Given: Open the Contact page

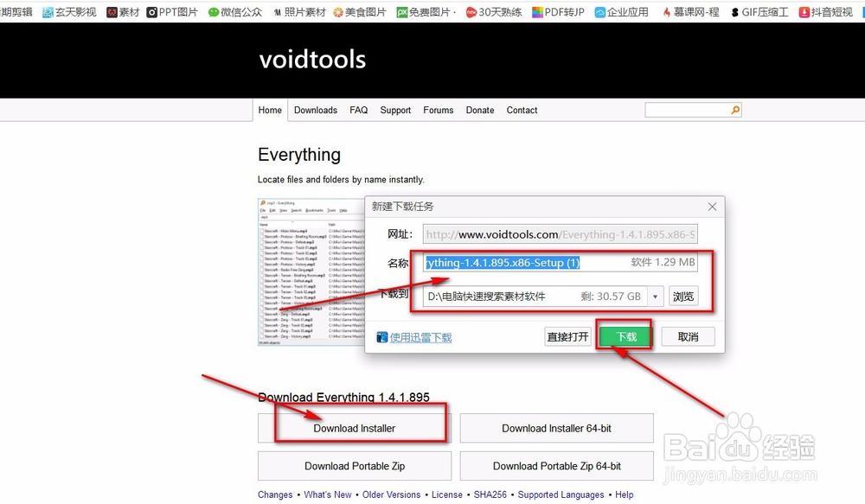Looking at the screenshot, I should pyautogui.click(x=522, y=111).
